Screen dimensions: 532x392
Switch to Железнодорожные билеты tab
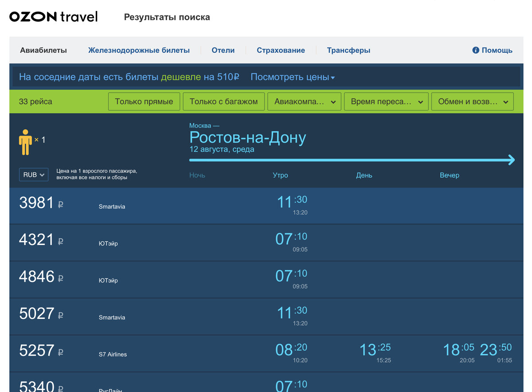click(139, 50)
